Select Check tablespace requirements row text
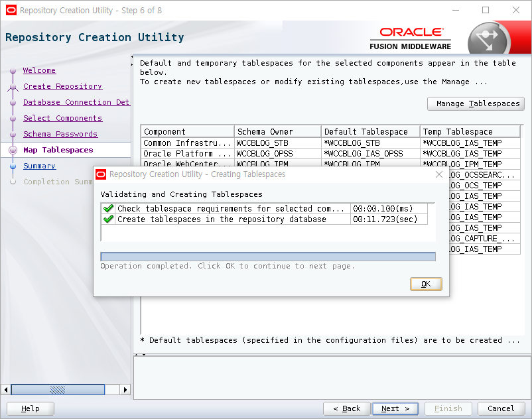This screenshot has height=419, width=532. 230,208
